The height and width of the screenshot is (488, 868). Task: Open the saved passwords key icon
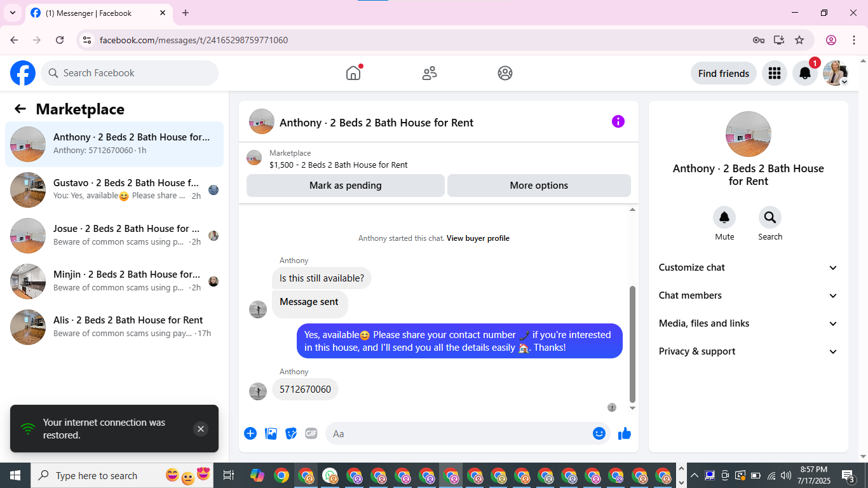[x=759, y=40]
